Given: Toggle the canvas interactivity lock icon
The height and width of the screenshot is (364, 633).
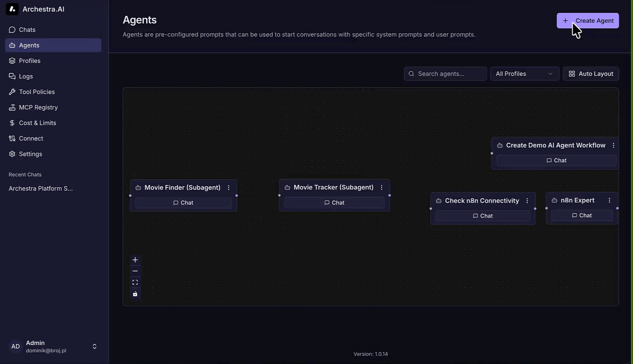Looking at the screenshot, I should [135, 294].
